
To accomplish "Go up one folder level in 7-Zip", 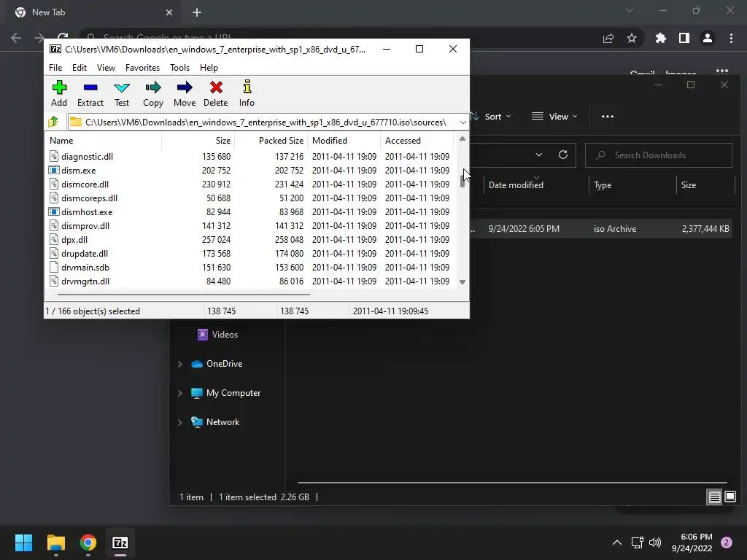I will (x=53, y=122).
